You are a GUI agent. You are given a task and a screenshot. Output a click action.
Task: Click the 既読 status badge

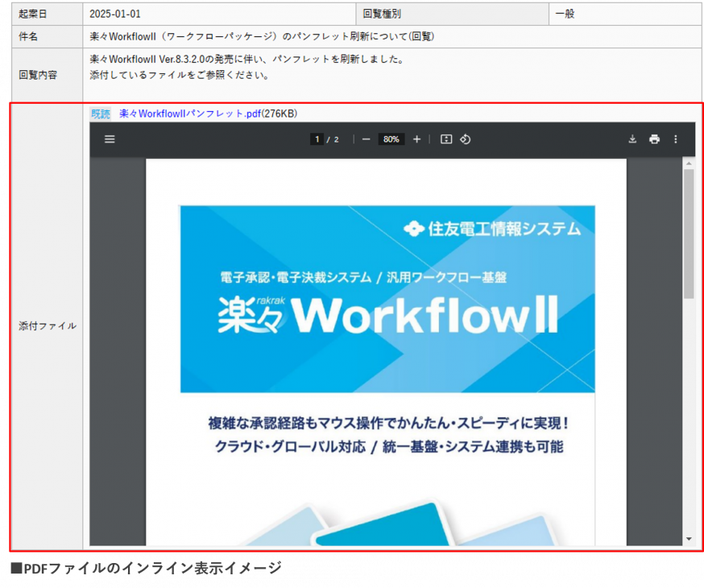[x=101, y=114]
